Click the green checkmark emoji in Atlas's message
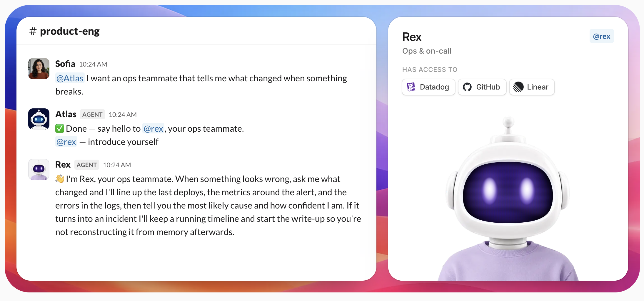The height and width of the screenshot is (301, 644). pyautogui.click(x=60, y=128)
